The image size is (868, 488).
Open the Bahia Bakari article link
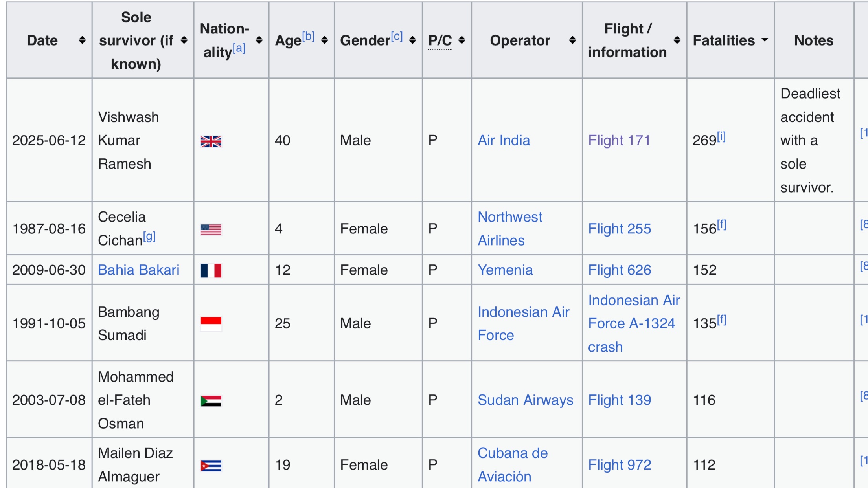click(138, 270)
